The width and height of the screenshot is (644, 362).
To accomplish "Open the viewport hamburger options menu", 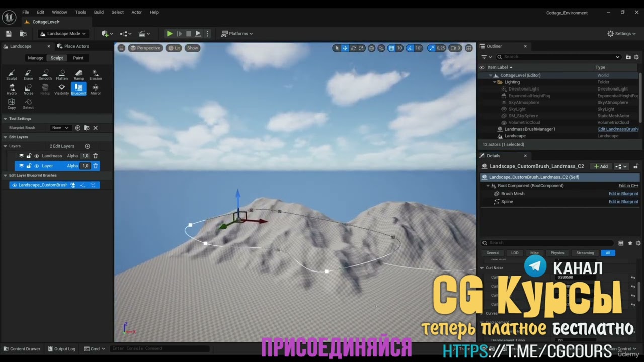I will click(x=121, y=48).
